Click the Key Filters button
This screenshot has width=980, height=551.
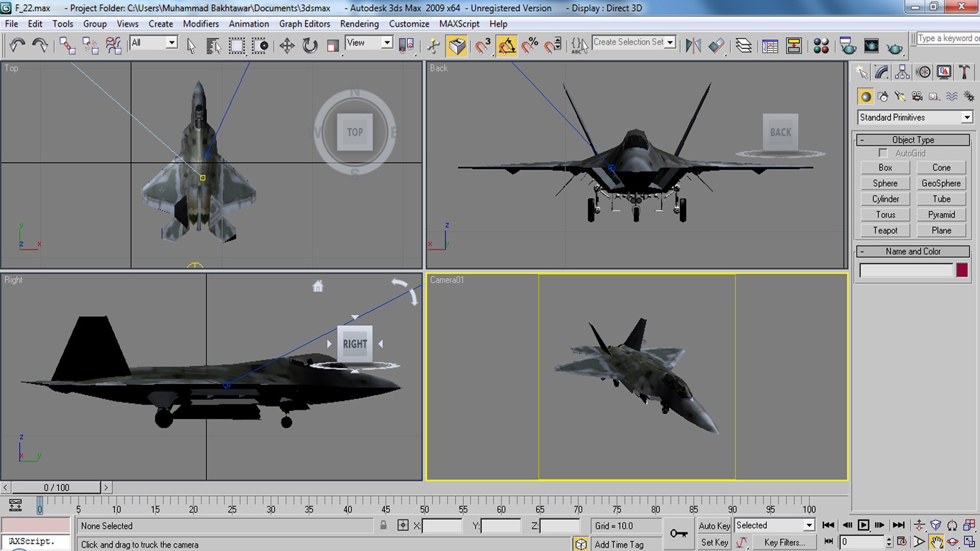click(785, 542)
